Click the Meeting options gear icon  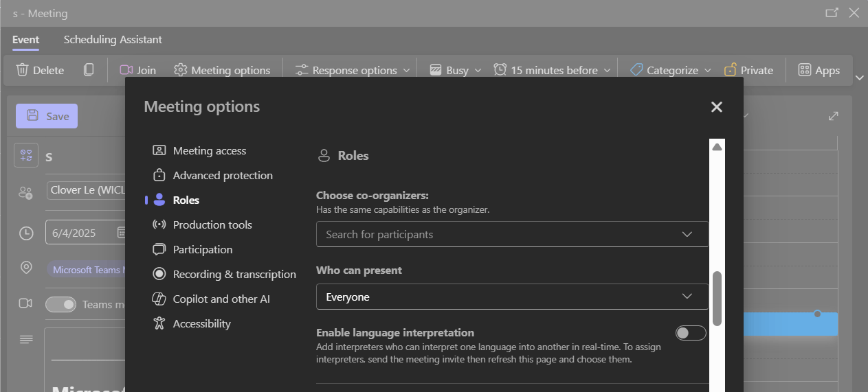[181, 70]
